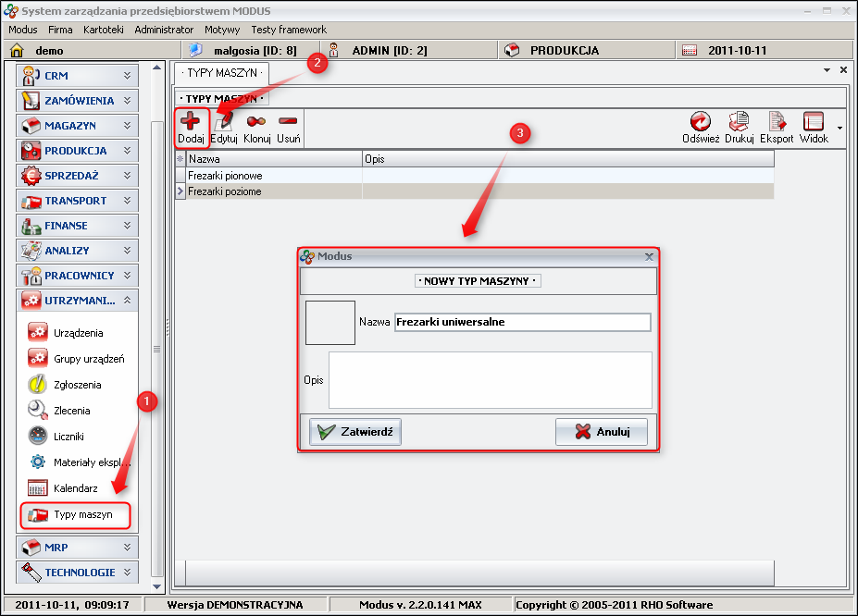858x616 pixels.
Task: Select the TYPY MASZYN tab
Action: point(221,73)
